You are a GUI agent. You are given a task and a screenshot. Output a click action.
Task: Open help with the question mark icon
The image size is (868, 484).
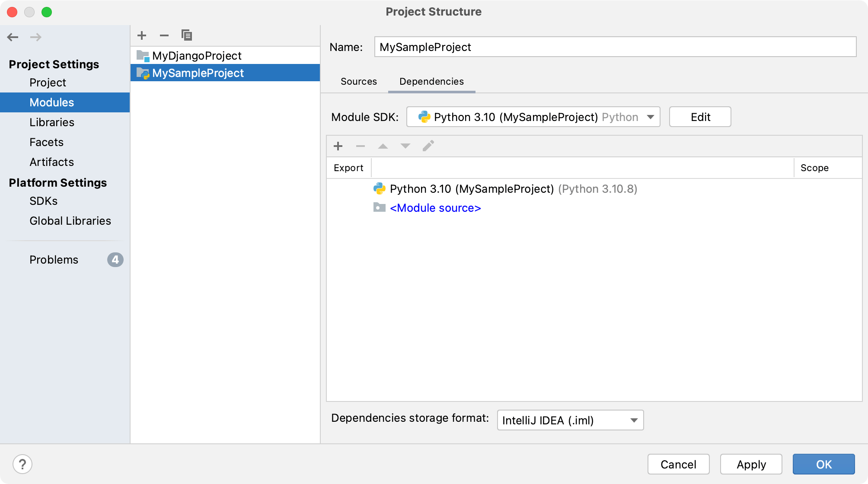[x=23, y=464]
